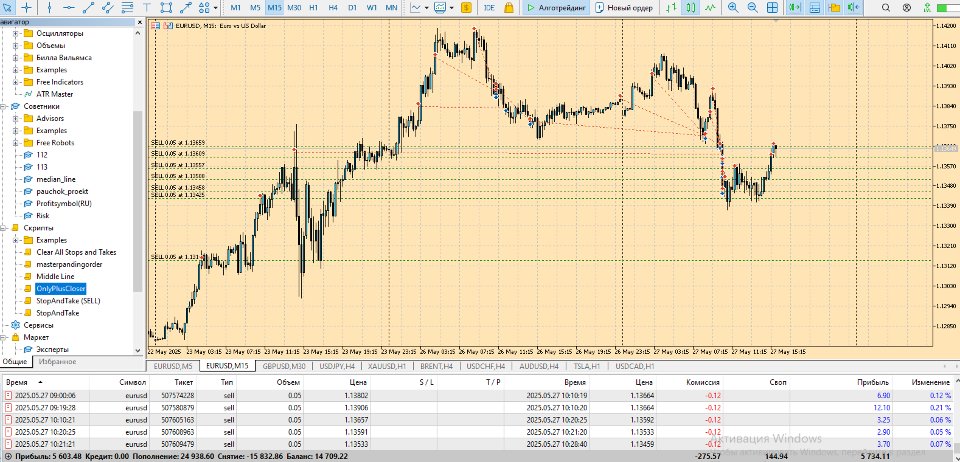Screen dimensions: 960x462
Task: Click the Новый ордер button
Action: click(x=624, y=7)
